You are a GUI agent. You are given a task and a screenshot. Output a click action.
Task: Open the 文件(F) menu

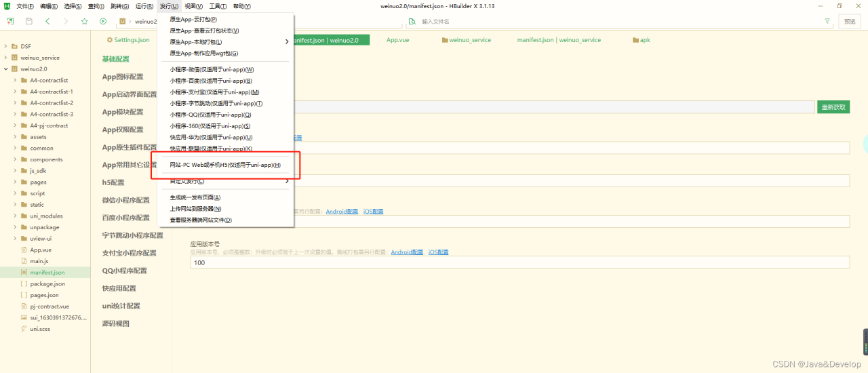click(25, 6)
